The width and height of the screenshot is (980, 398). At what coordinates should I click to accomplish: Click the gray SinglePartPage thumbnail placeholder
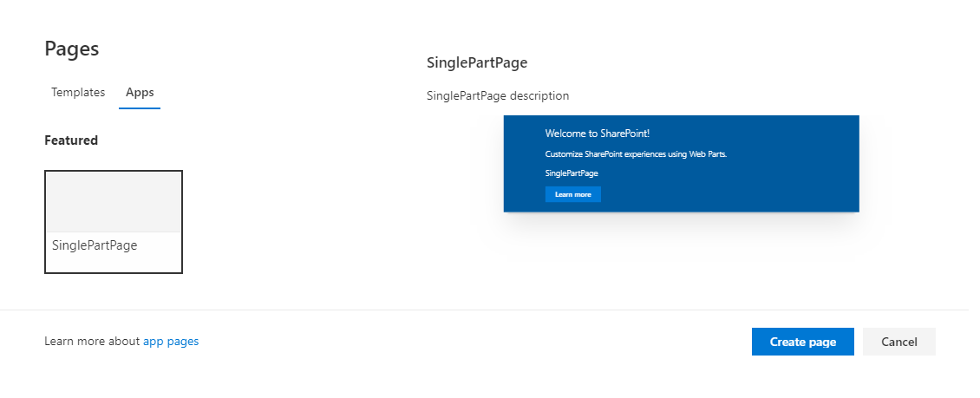point(114,202)
